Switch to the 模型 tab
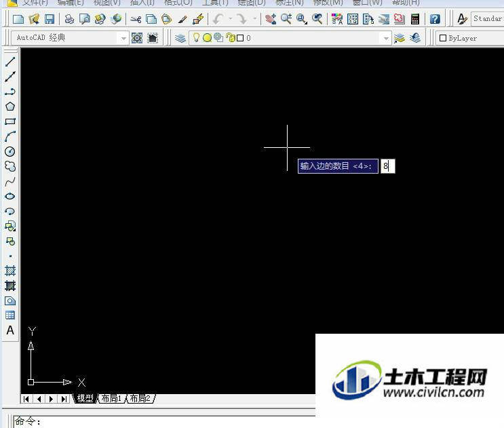 point(85,398)
